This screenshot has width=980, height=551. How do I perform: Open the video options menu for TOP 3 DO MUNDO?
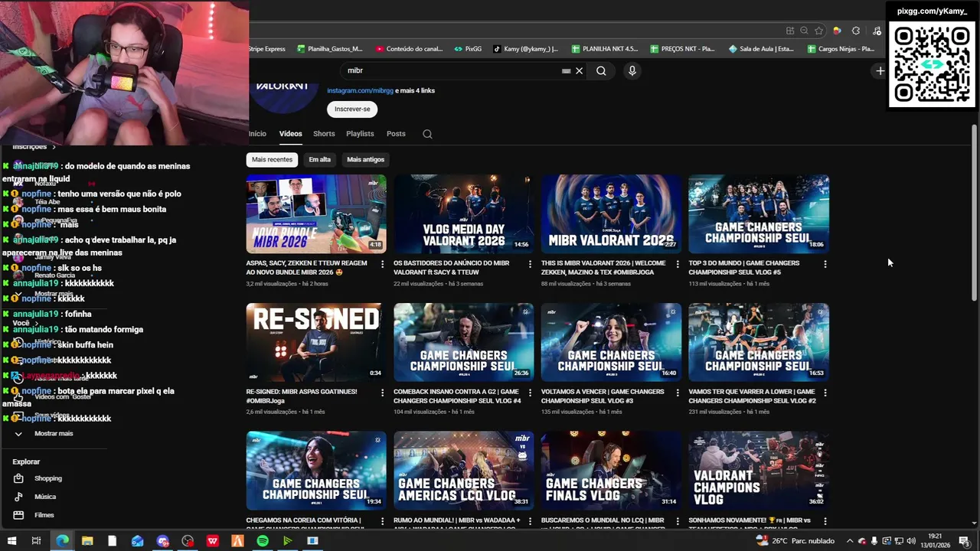(x=825, y=264)
